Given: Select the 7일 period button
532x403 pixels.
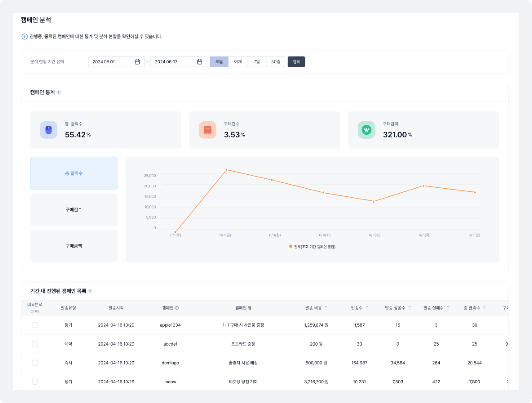Looking at the screenshot, I should pos(257,62).
